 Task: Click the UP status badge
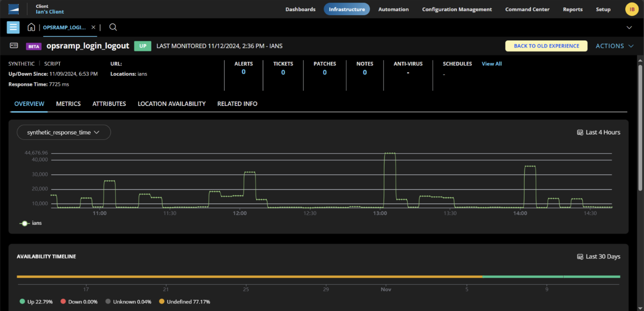[143, 46]
